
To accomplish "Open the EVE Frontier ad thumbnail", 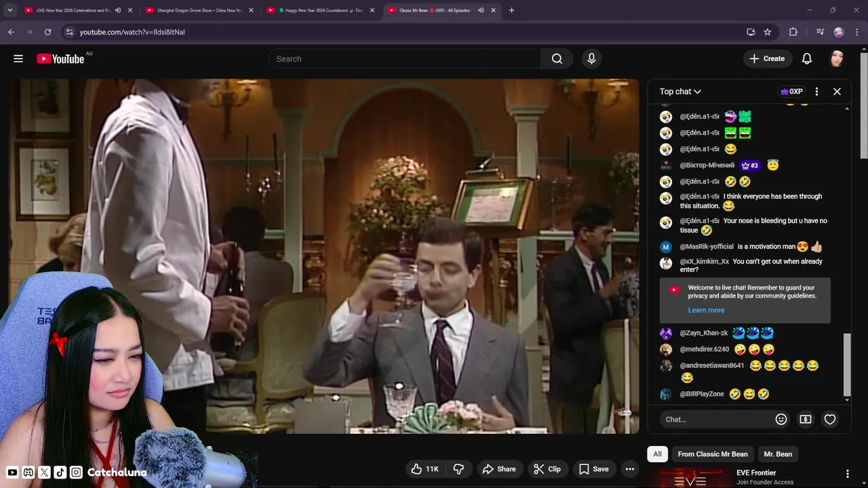I will pyautogui.click(x=690, y=479).
